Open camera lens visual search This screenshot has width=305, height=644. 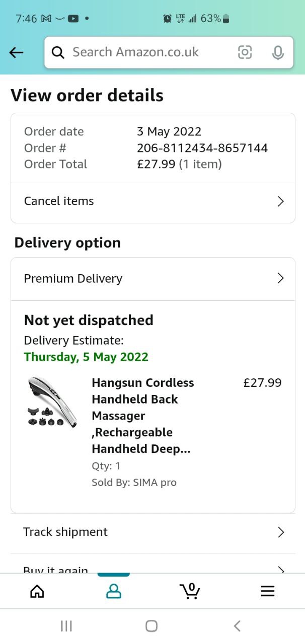[245, 52]
